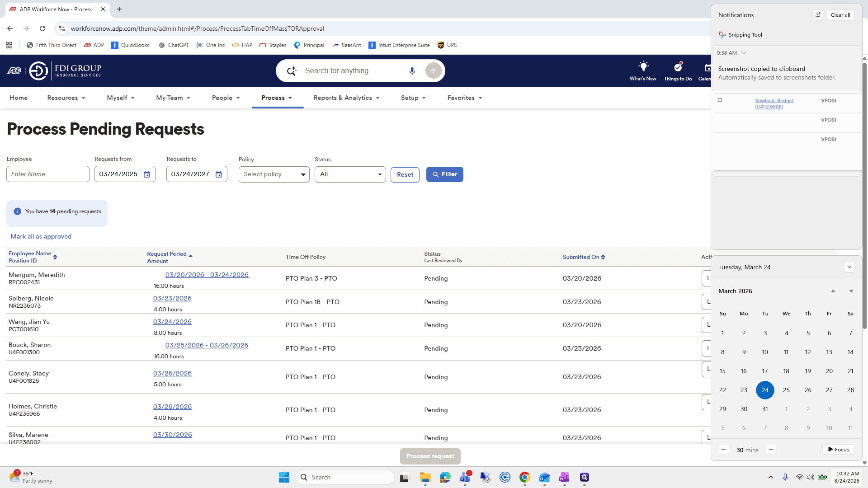The height and width of the screenshot is (488, 868).
Task: Launch Microsoft Teams from the taskbar
Action: point(465,477)
